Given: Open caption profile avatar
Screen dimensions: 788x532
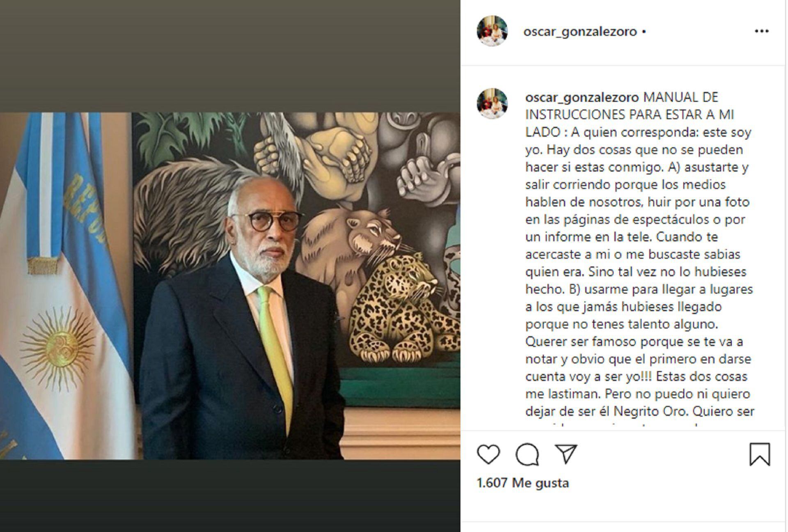Looking at the screenshot, I should point(492,103).
